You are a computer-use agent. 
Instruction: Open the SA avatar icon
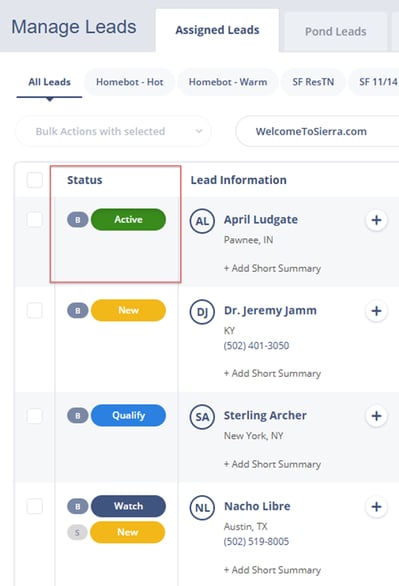(202, 417)
